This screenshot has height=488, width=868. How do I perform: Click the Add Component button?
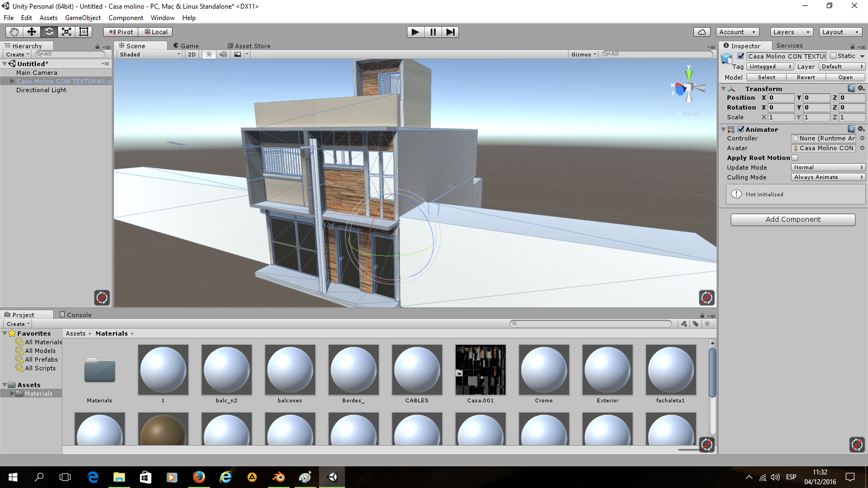[x=793, y=220]
